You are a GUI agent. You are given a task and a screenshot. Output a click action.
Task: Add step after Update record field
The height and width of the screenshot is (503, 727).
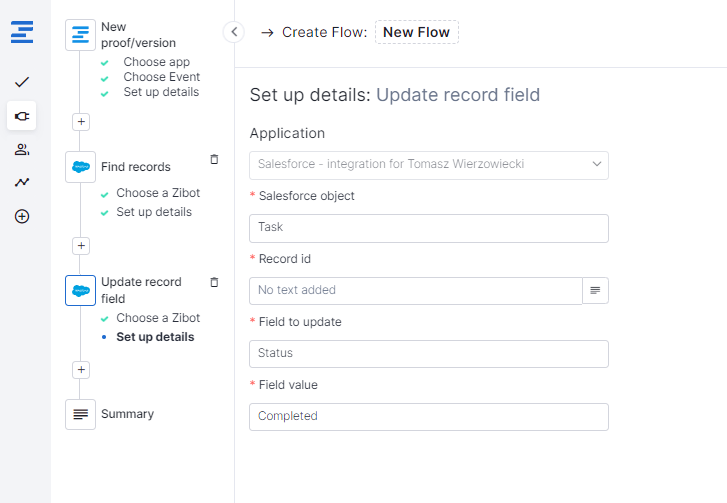(81, 370)
